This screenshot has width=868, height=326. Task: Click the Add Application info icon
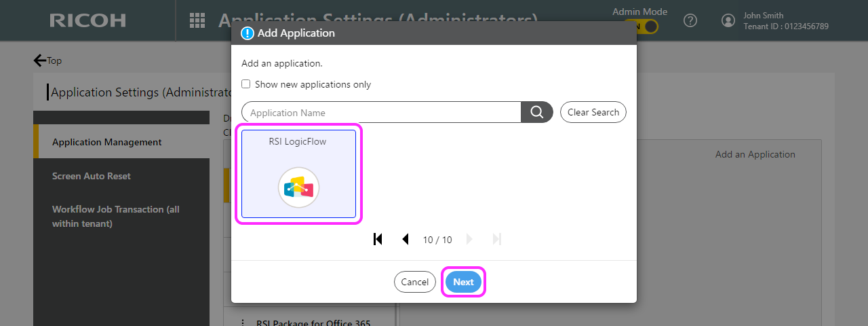pyautogui.click(x=248, y=33)
